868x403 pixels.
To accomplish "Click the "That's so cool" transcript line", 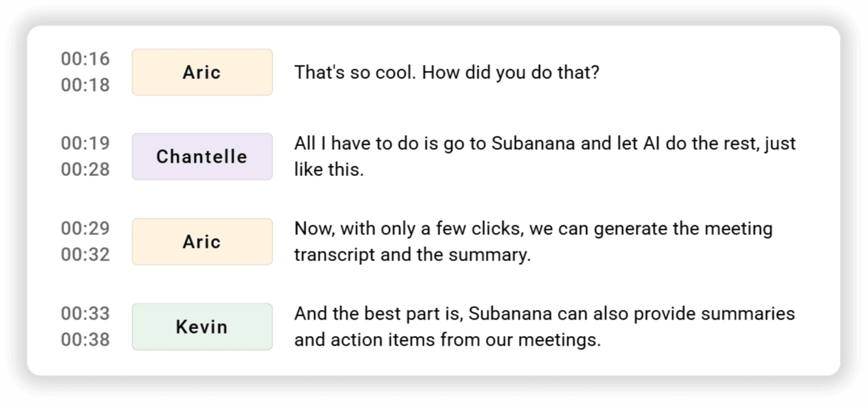I will tap(446, 72).
